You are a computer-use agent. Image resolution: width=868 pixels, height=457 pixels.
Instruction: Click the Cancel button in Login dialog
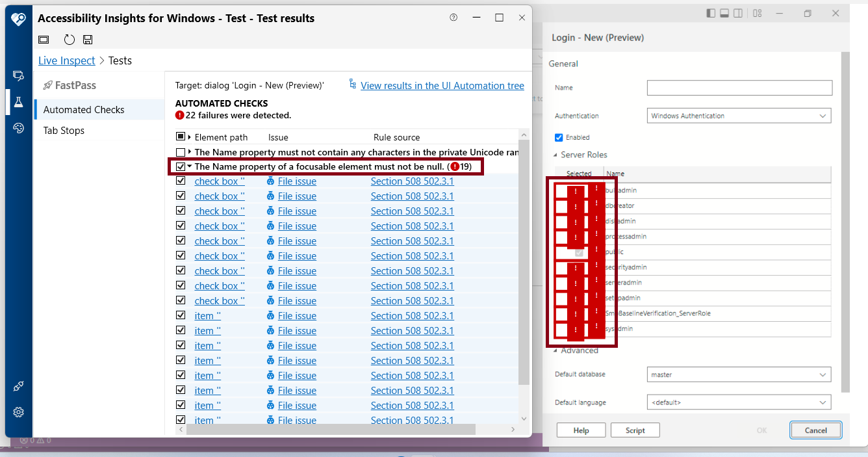(x=815, y=430)
